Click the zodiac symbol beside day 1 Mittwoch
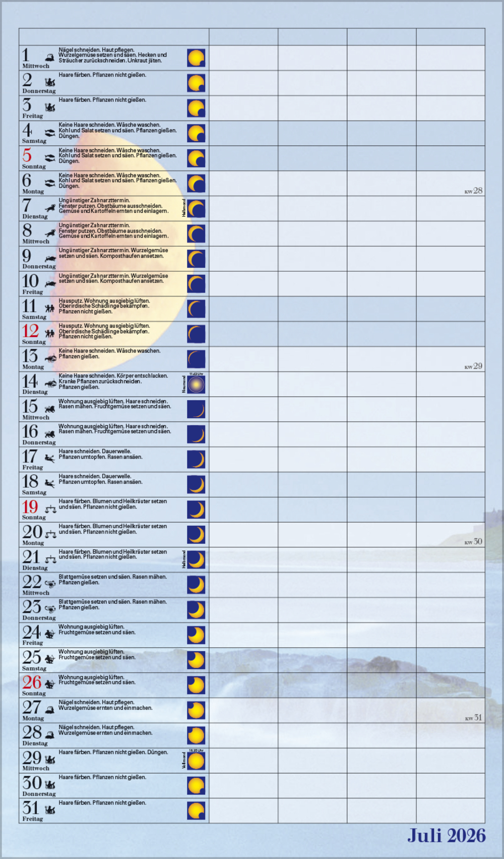 [49, 58]
